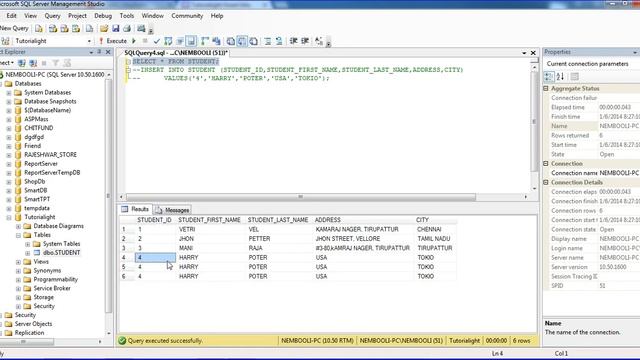
Task: Expand the ReportServer database node
Action: pyautogui.click(x=9, y=164)
